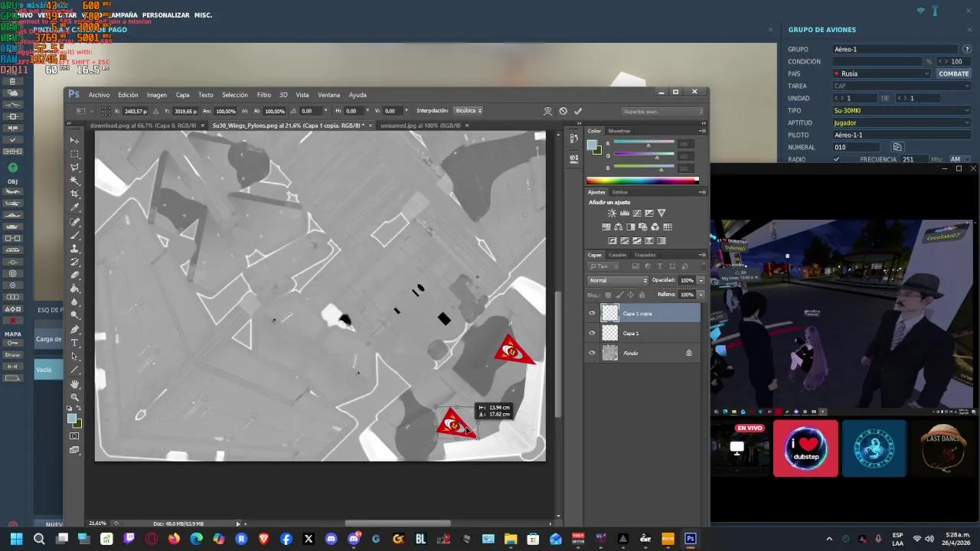Select the Zoom tool

(x=74, y=397)
